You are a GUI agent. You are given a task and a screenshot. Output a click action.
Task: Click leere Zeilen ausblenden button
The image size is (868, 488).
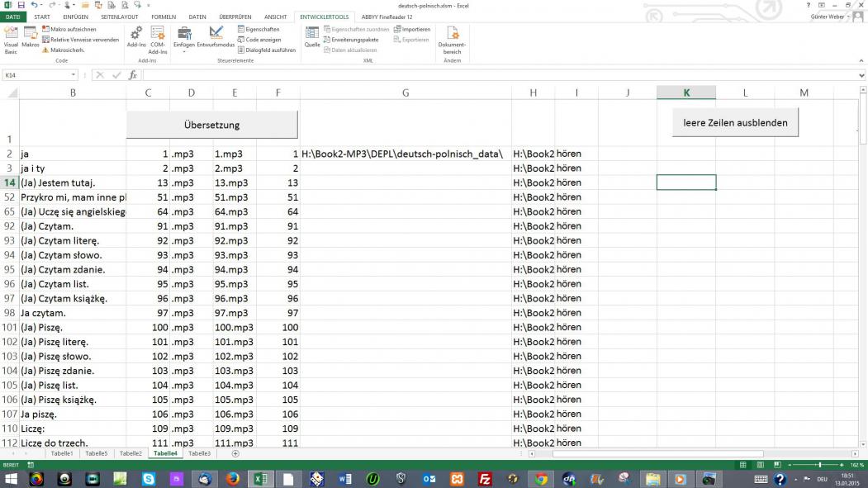pos(735,123)
